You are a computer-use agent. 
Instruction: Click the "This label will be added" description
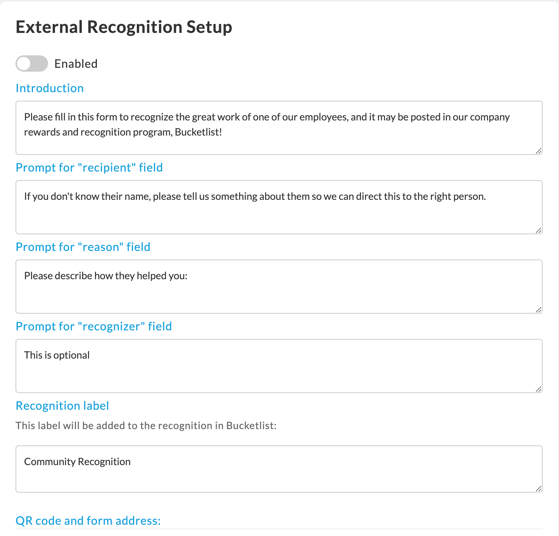pos(146,425)
